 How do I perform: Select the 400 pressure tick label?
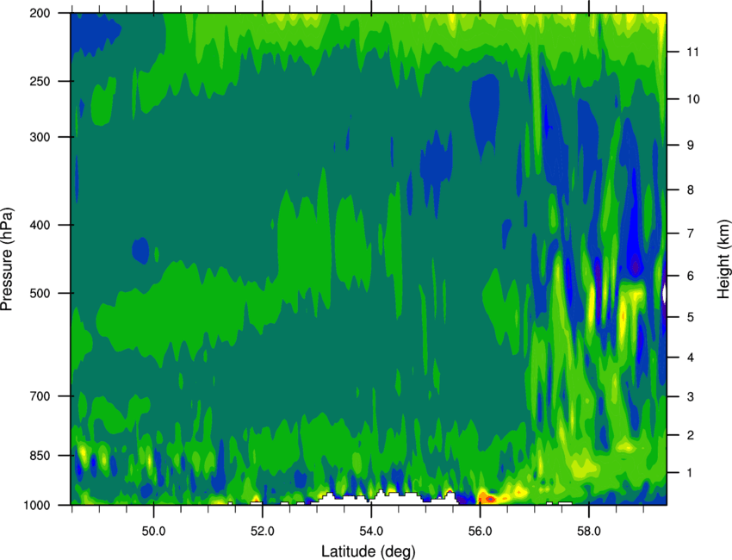pyautogui.click(x=40, y=225)
